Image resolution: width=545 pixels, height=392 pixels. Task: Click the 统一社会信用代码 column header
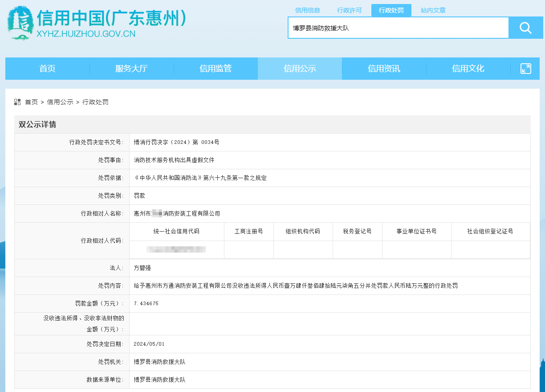[x=177, y=232]
